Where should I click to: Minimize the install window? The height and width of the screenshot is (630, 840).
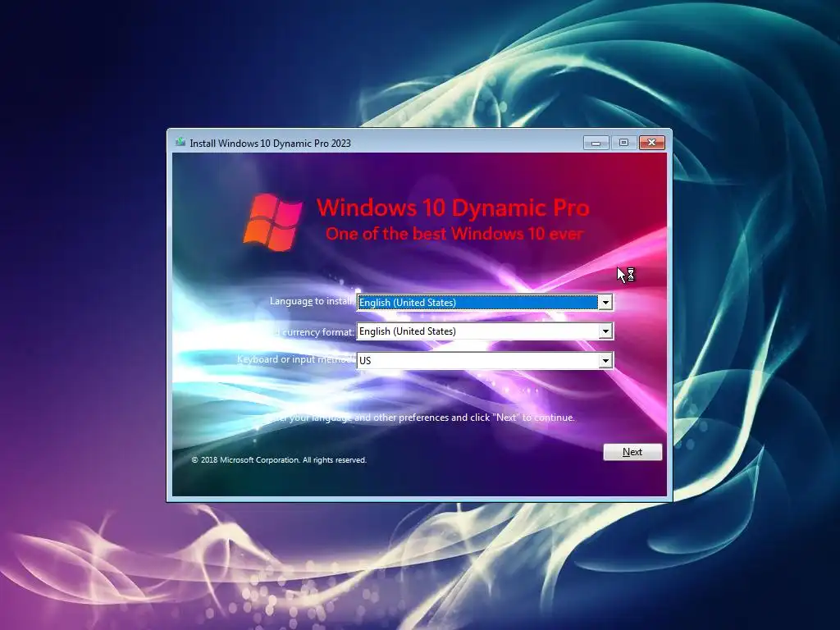click(x=596, y=143)
